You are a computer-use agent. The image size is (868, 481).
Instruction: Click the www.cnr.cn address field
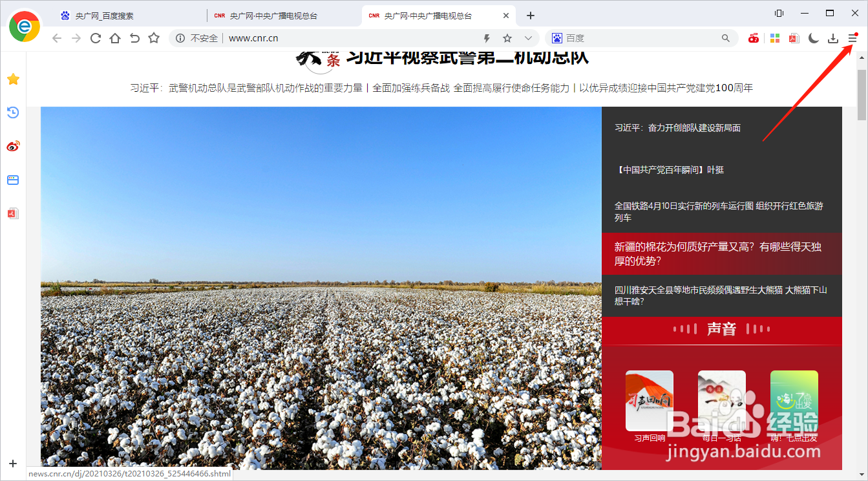pos(253,38)
